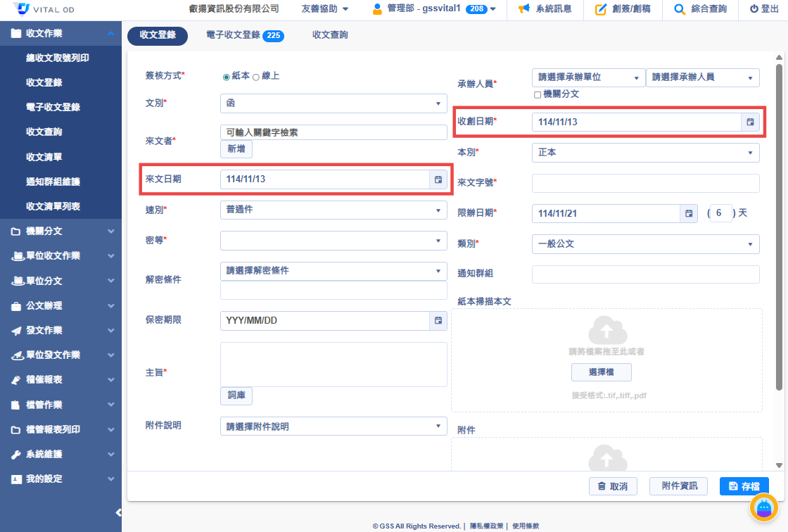Screen dimensions: 788x532
Task: Open the chatbot assistant icon
Action: pos(763,507)
